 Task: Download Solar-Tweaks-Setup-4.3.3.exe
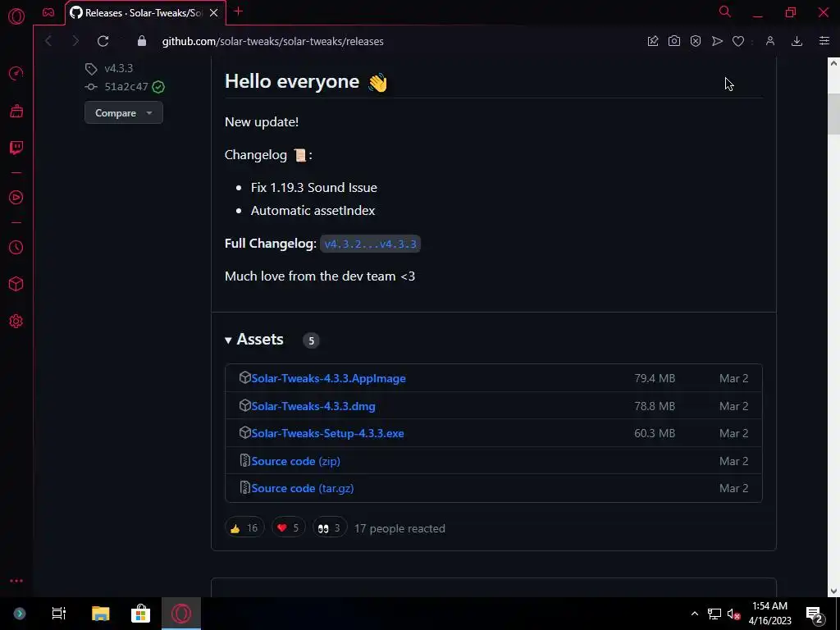[327, 433]
